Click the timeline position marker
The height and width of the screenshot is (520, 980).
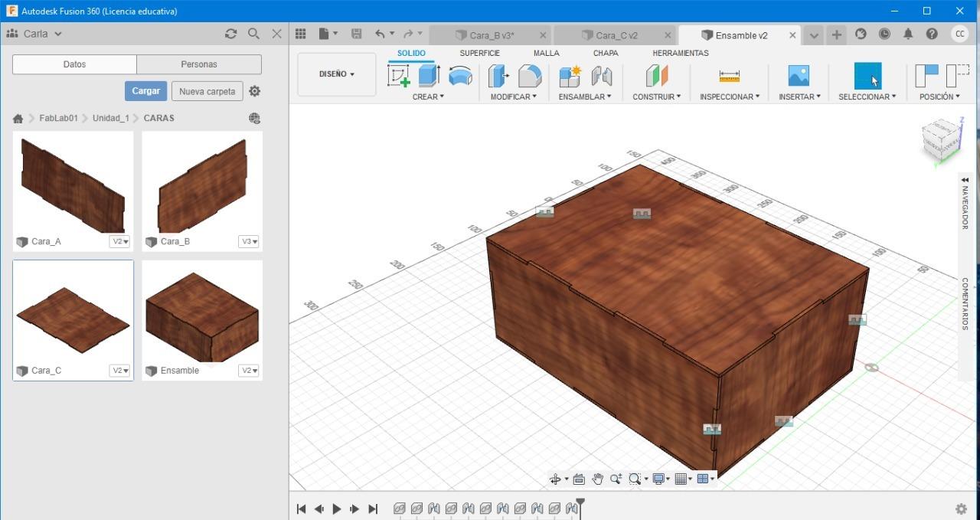click(x=580, y=504)
